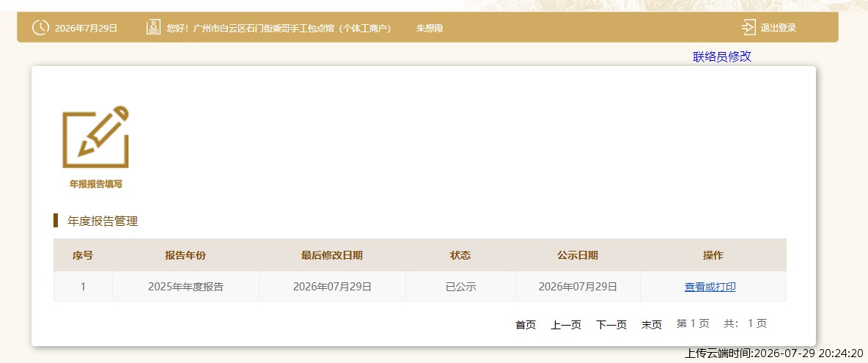This screenshot has height=363, width=868.
Task: Click the user profile icon in header
Action: pos(153,27)
